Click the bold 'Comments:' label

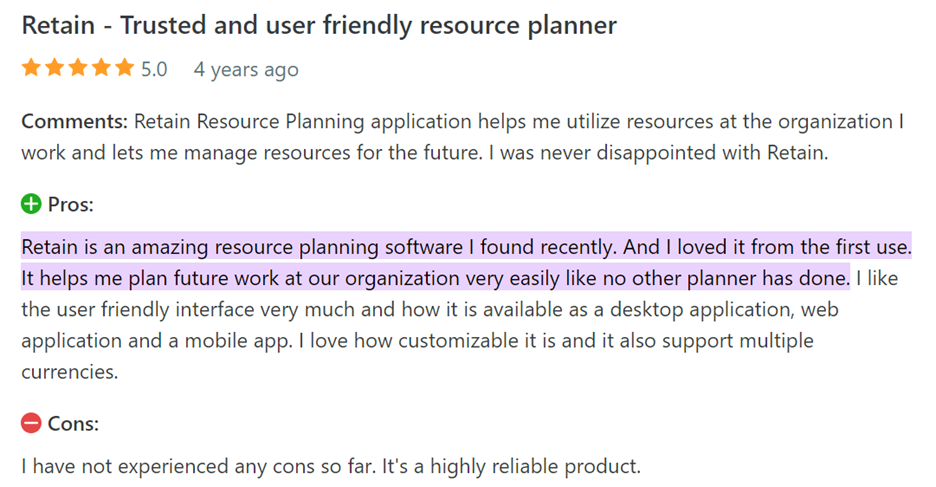pos(74,122)
